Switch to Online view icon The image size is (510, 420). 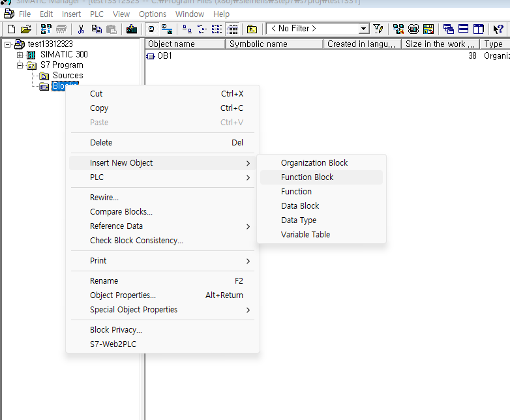[167, 29]
